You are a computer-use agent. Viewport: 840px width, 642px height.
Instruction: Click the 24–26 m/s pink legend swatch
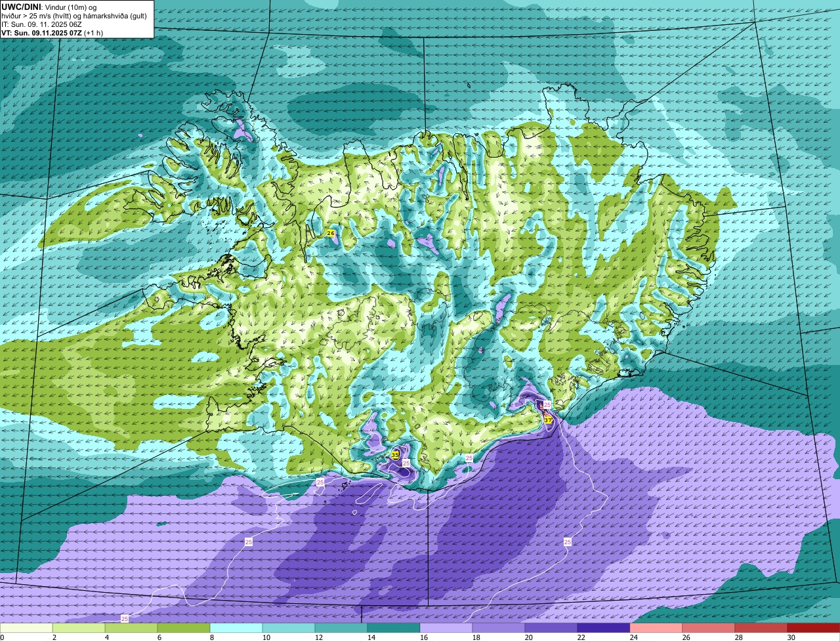657,628
